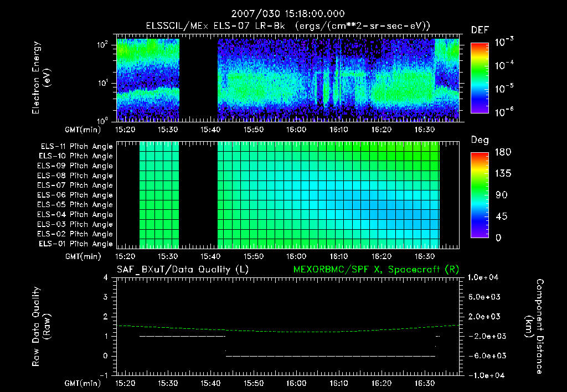Screen dimensions: 567x392
Task: Click the plot timestamp title 2007/030 15:18:00.000
Action: click(x=288, y=14)
